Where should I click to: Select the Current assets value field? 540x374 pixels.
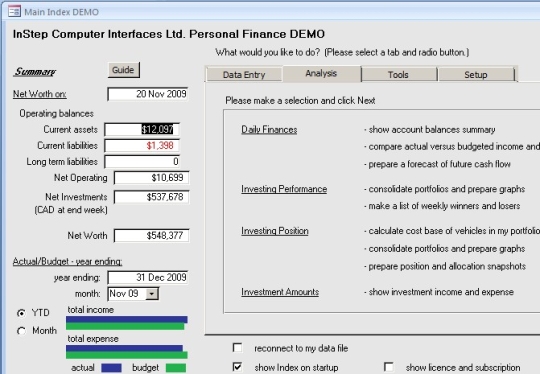(142, 129)
